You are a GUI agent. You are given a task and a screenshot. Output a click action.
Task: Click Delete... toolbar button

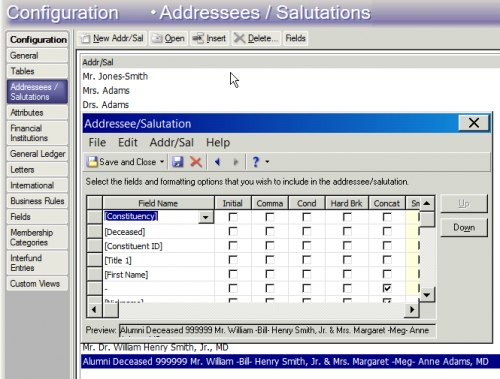click(x=256, y=38)
